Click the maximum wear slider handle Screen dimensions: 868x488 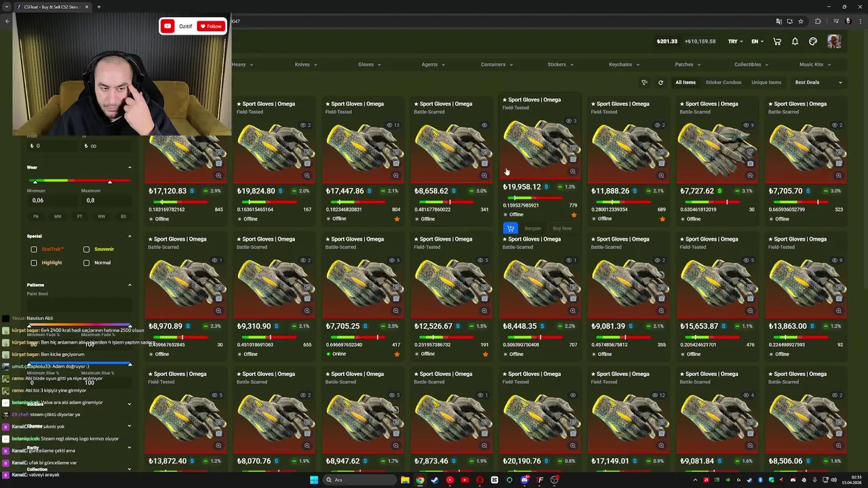tap(110, 182)
